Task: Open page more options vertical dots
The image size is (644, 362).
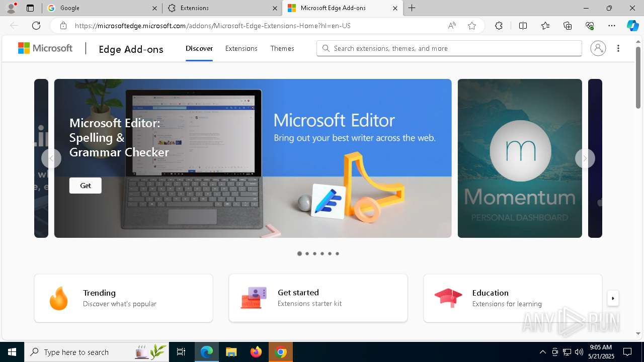Action: click(618, 48)
